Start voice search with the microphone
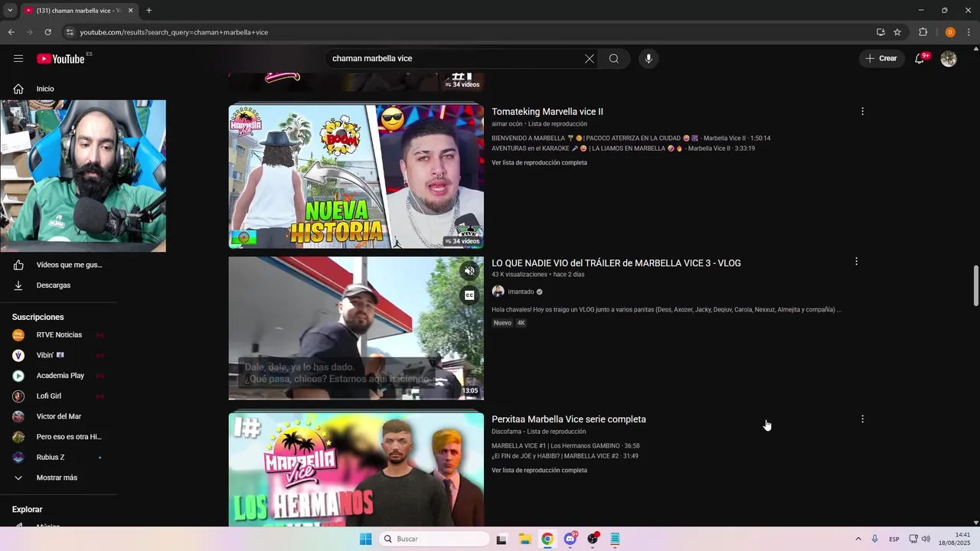Viewport: 980px width, 551px height. tap(648, 59)
